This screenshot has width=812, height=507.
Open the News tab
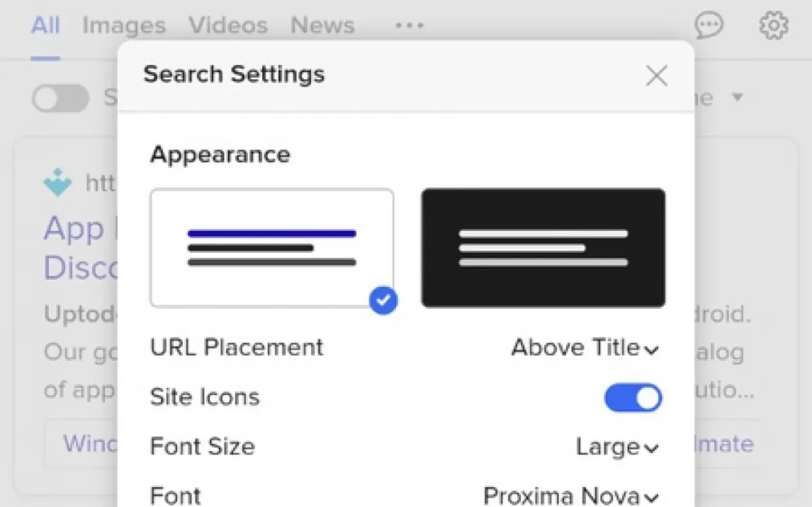[x=322, y=26]
